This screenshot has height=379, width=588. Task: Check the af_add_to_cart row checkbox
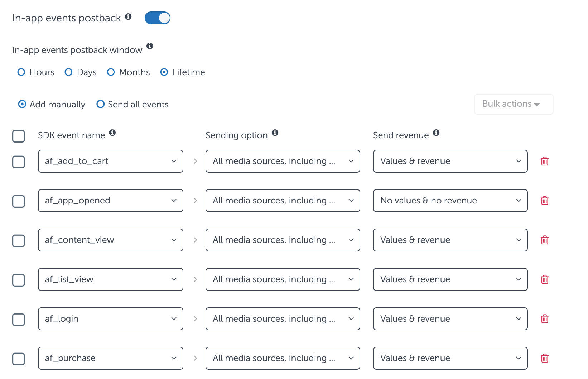click(x=19, y=162)
